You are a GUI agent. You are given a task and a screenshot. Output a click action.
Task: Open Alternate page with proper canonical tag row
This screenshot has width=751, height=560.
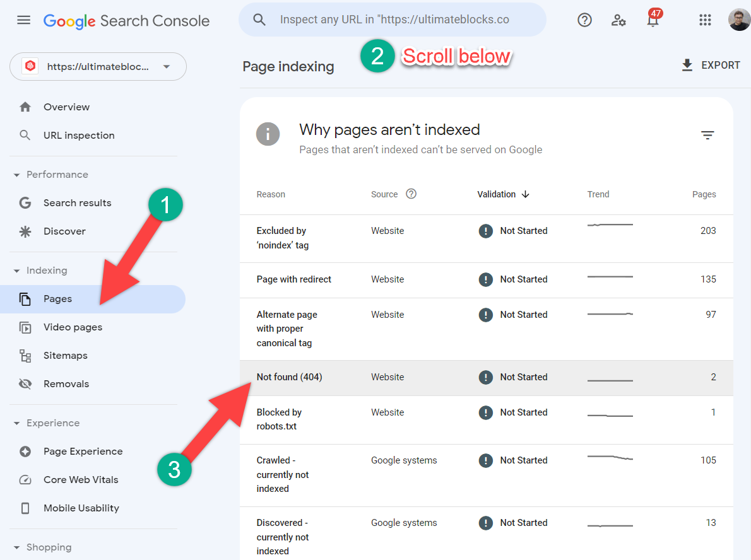(486, 329)
